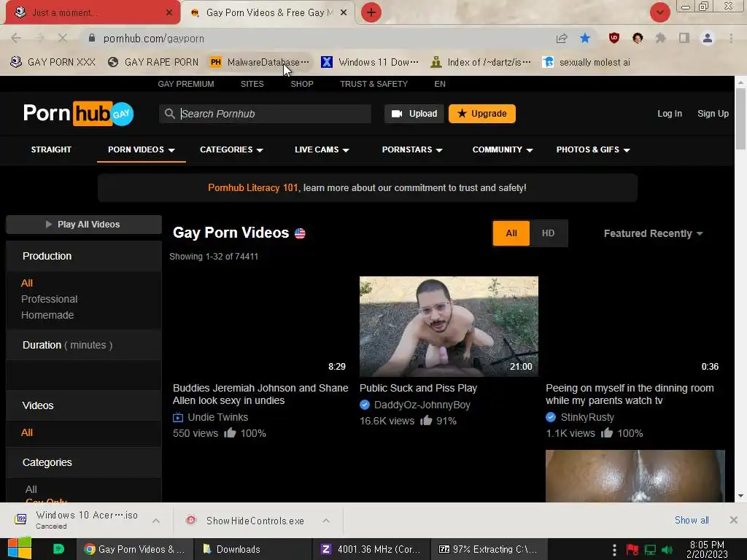Select All under Videos
Image resolution: width=747 pixels, height=560 pixels.
tap(27, 432)
